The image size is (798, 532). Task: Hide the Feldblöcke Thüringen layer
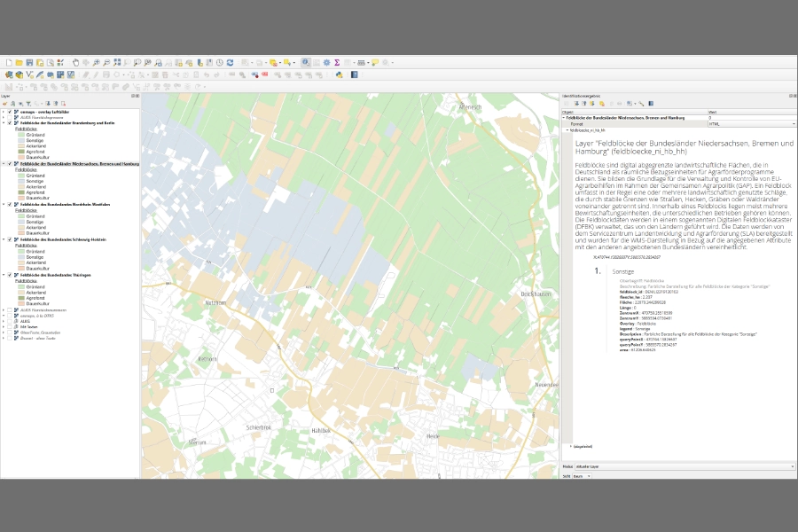coord(9,276)
